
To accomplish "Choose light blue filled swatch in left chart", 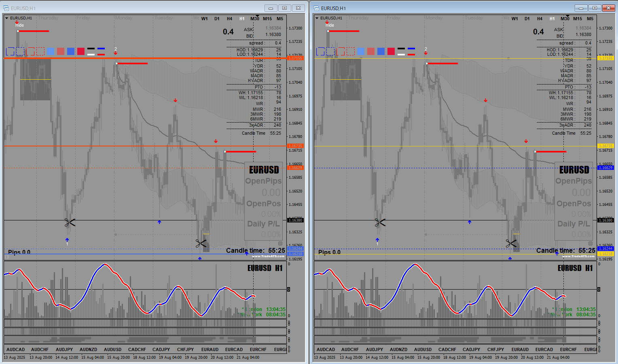I will pyautogui.click(x=51, y=51).
